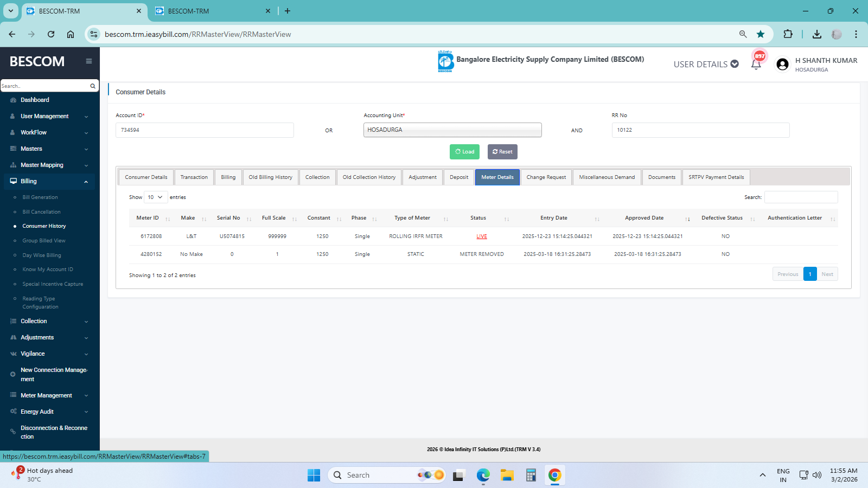868x488 pixels.
Task: Toggle the hamburger sidebar menu icon
Action: click(x=89, y=61)
